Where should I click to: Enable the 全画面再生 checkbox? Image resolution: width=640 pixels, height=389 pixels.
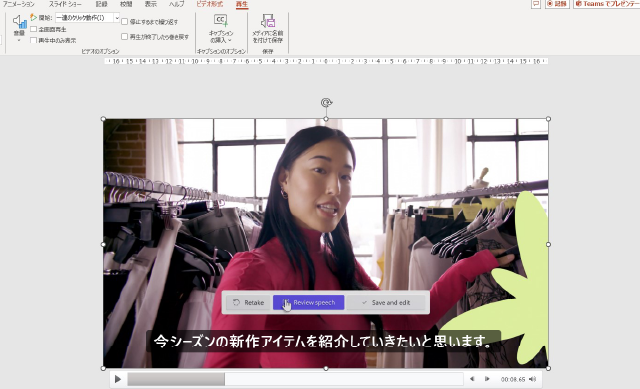coord(34,29)
